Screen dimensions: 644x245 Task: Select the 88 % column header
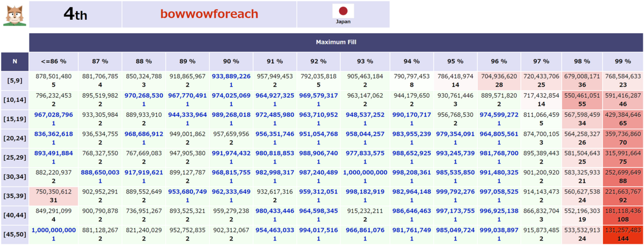tap(144, 62)
